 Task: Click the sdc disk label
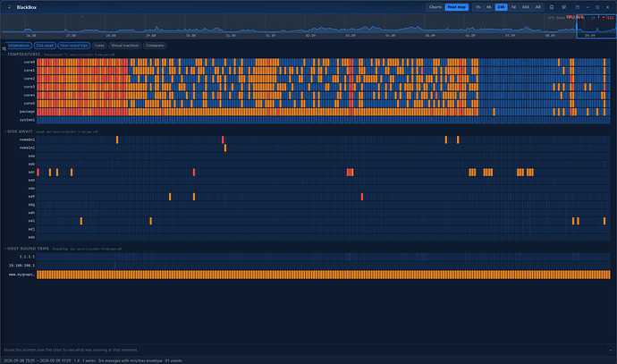[31, 173]
